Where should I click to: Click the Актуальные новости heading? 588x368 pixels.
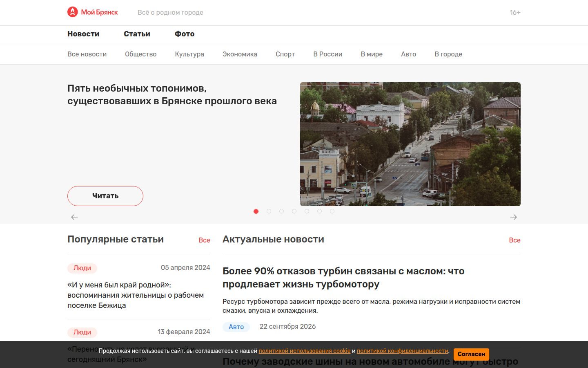pos(273,239)
